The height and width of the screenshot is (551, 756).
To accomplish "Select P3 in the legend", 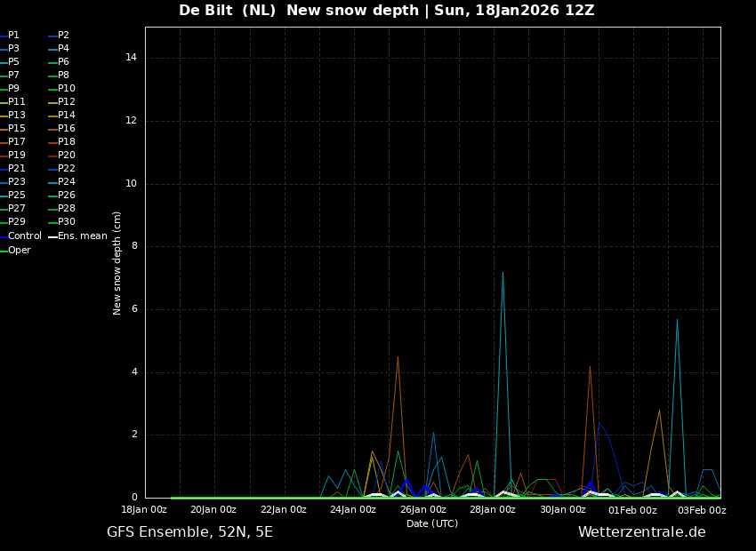I will (x=10, y=49).
